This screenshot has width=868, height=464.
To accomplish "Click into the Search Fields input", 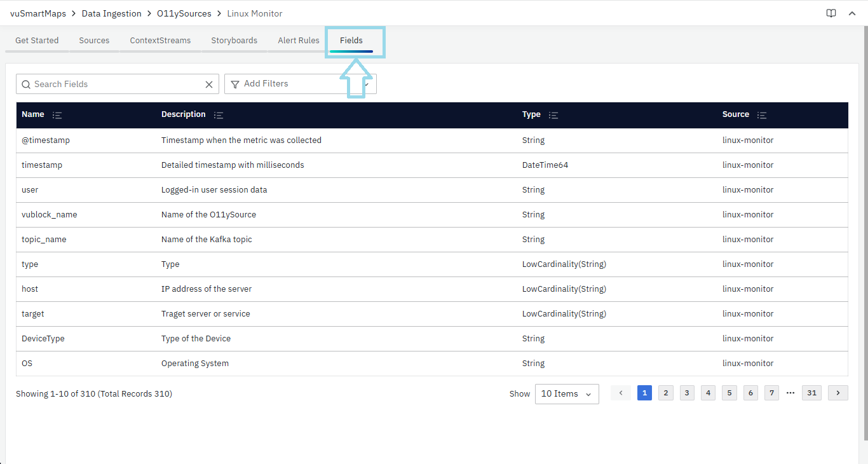I will 114,84.
